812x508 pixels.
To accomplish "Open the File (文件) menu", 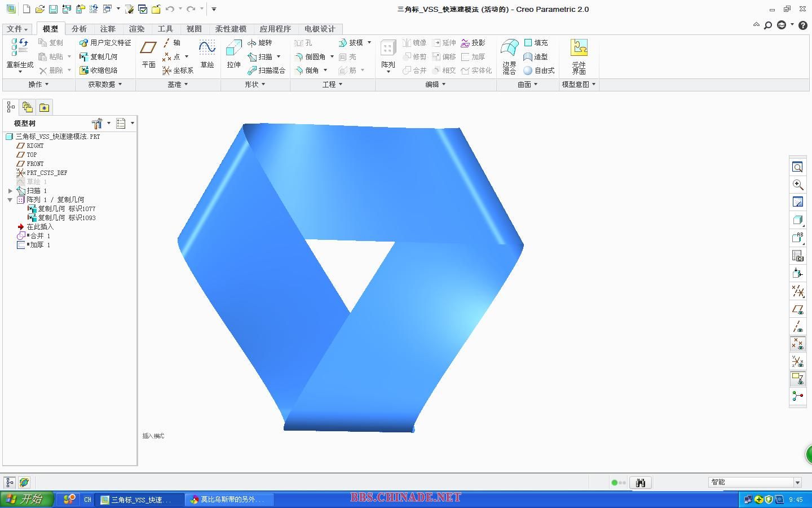I will [17, 29].
